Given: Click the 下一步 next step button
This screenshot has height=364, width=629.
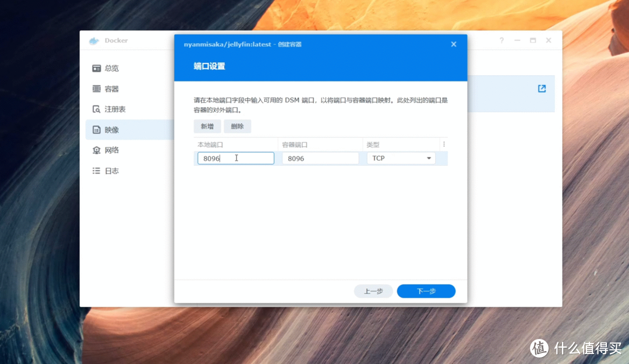Looking at the screenshot, I should click(426, 291).
